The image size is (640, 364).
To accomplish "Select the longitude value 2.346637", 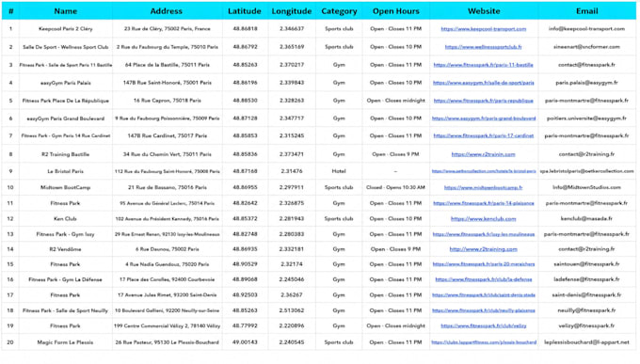I will click(x=292, y=29).
